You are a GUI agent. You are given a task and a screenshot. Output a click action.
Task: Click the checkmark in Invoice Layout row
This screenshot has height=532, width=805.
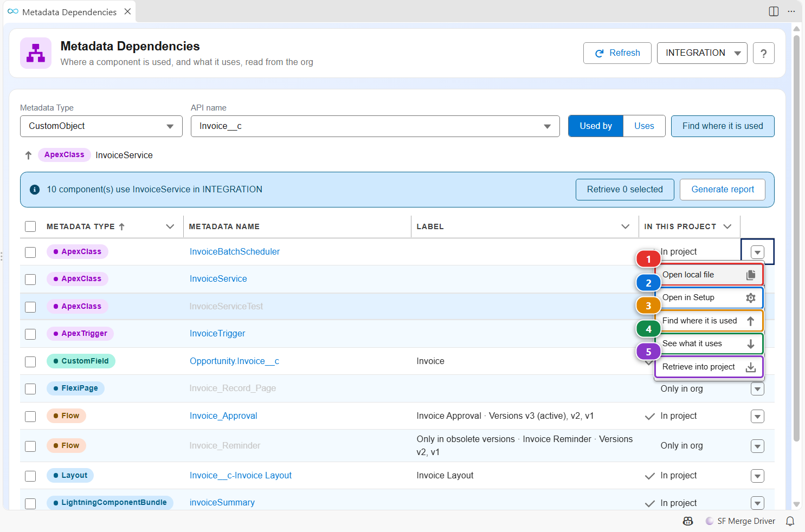click(649, 476)
